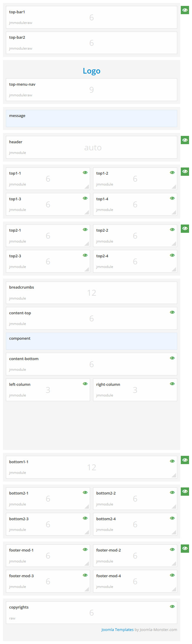The width and height of the screenshot is (192, 644).
Task: Click the component area block
Action: coord(92,341)
